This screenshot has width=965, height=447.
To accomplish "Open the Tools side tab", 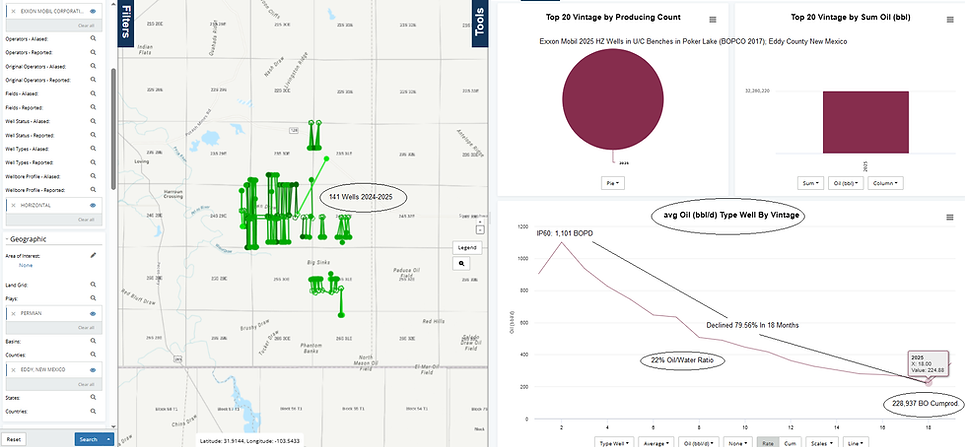I will click(480, 24).
